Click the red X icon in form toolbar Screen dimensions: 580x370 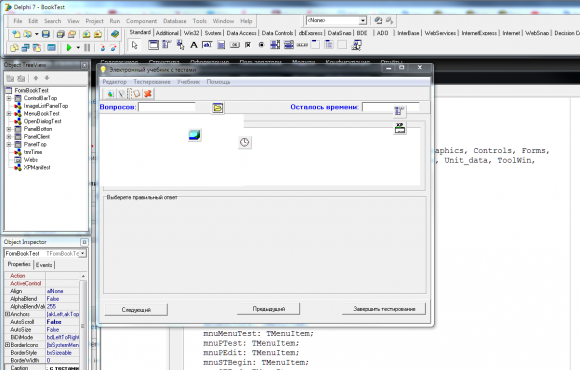(148, 94)
